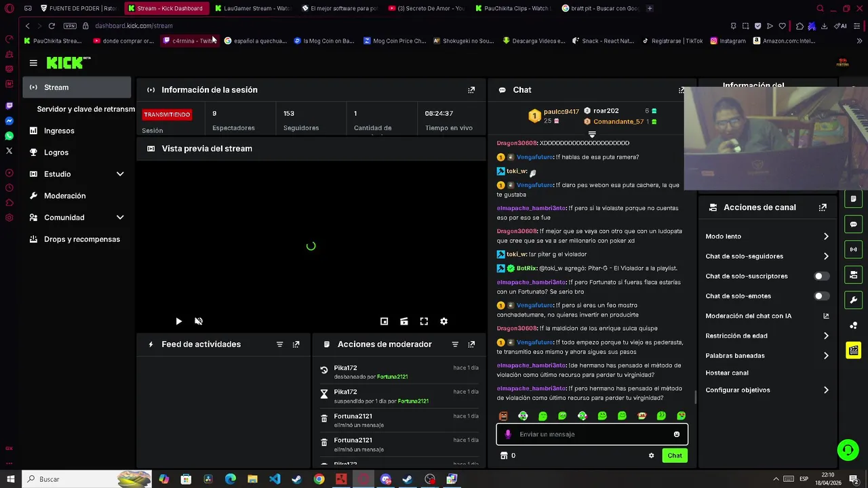Viewport: 868px width, 488px height.
Task: Open the gift shop icon below chat
Action: click(503, 455)
